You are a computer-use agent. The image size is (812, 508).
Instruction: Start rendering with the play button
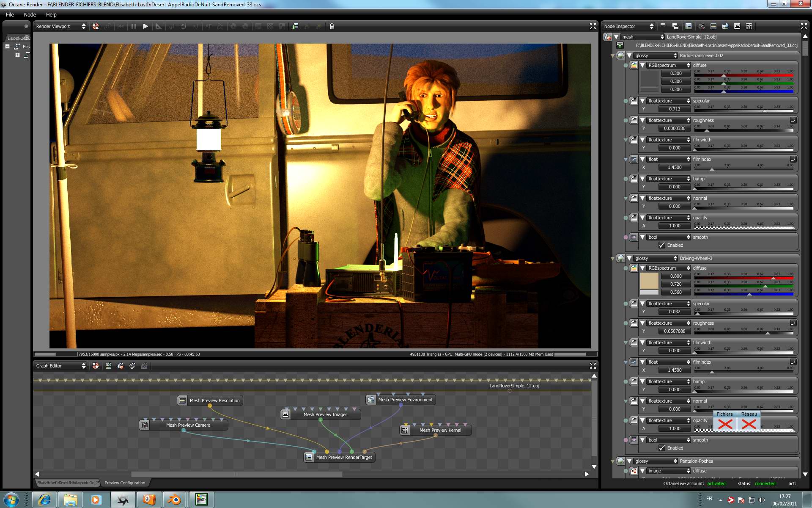tap(145, 26)
